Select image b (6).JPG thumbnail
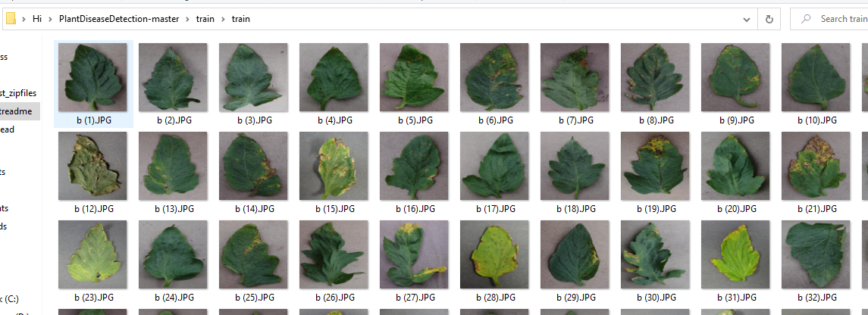Image resolution: width=868 pixels, height=315 pixels. 494,77
